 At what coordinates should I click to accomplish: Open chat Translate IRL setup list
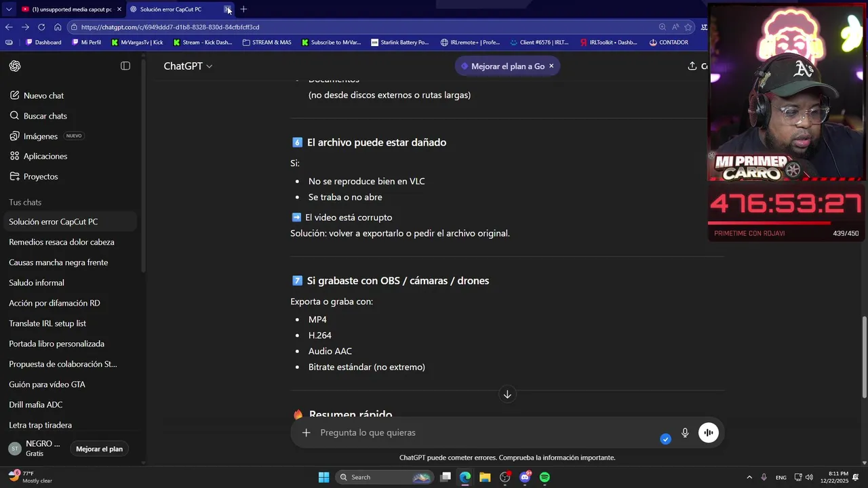(47, 323)
